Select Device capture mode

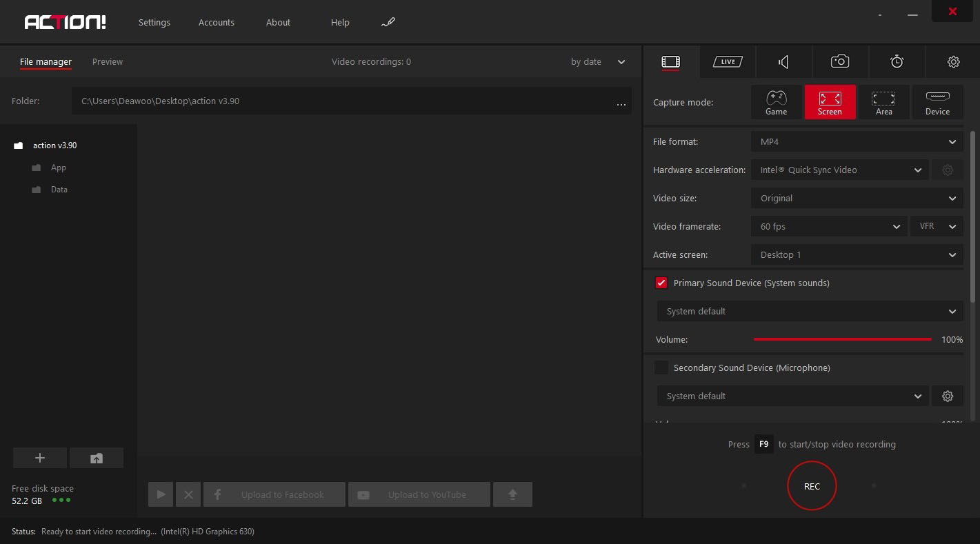coord(937,102)
